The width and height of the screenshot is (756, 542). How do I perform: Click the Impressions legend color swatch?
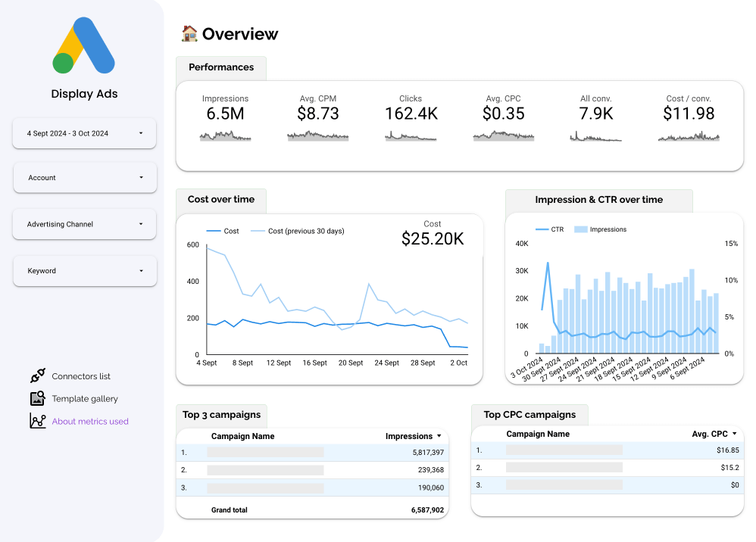pos(580,229)
